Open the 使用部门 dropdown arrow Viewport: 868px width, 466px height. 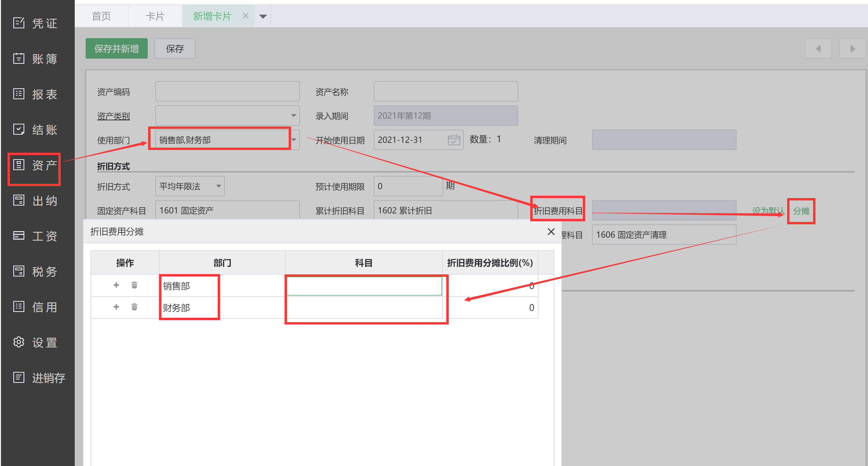point(294,140)
